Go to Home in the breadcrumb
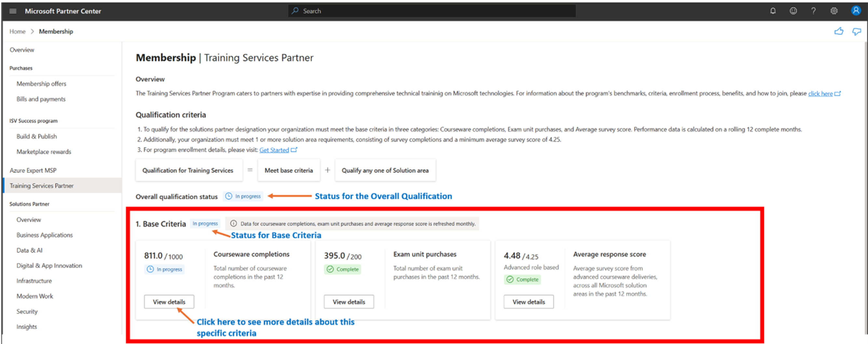 coord(17,31)
